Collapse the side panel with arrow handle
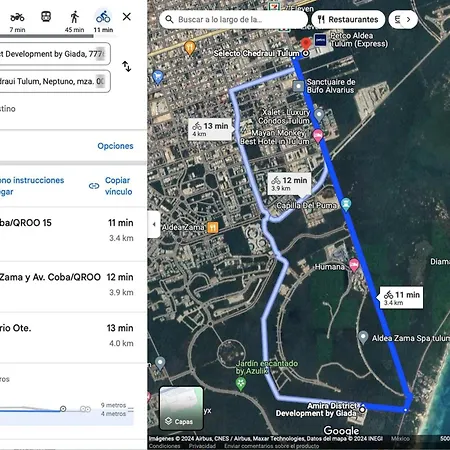The width and height of the screenshot is (450, 450). point(154,224)
